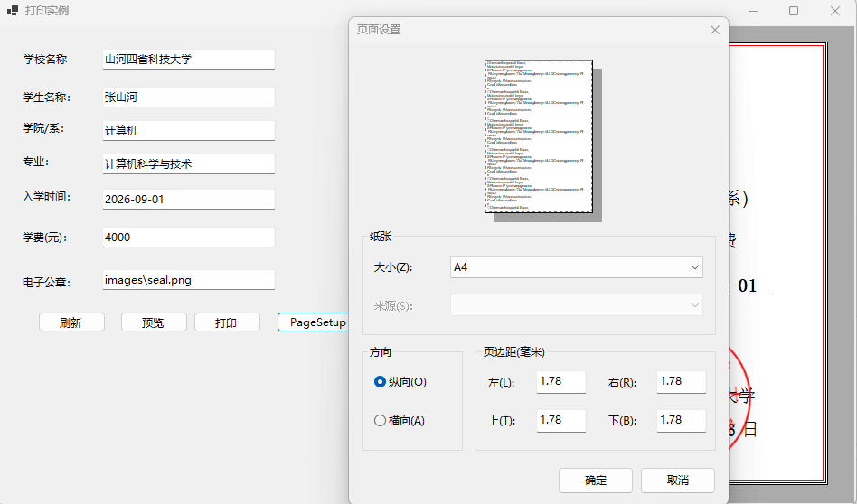Viewport: 857px width, 504px height.
Task: Click the PageSetup button
Action: coord(314,322)
